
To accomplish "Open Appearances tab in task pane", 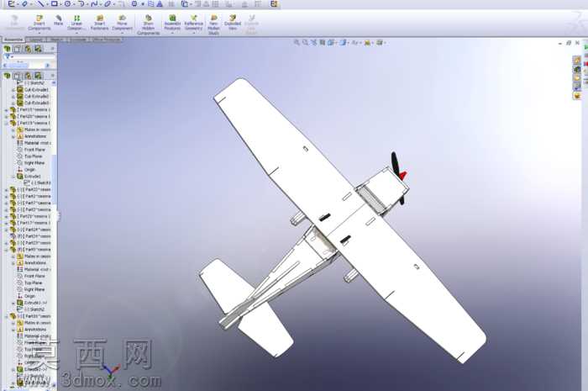I will (577, 96).
